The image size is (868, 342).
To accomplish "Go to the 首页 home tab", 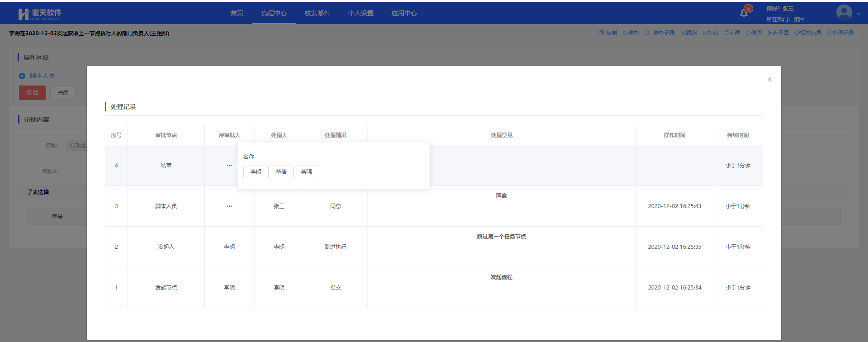I will tap(237, 13).
